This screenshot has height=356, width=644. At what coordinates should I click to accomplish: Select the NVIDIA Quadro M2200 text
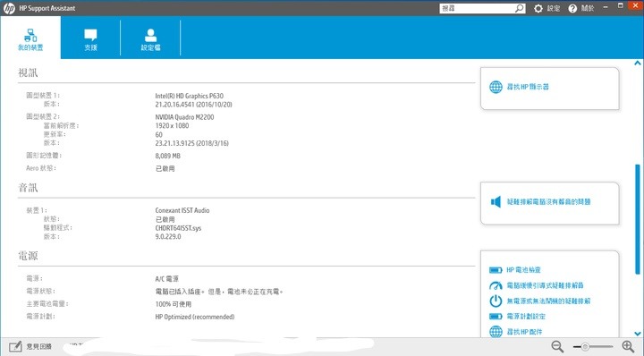(x=184, y=117)
